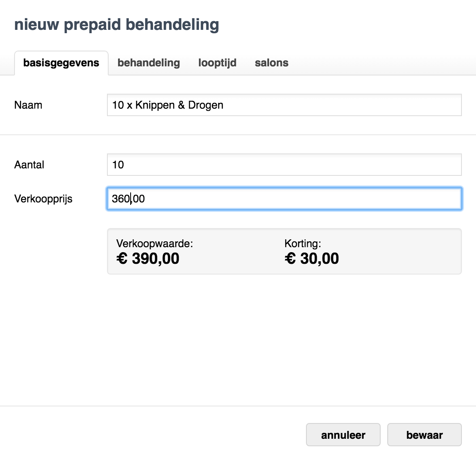Cancel with the annuleer button
Screen dimensions: 476x462
343,435
